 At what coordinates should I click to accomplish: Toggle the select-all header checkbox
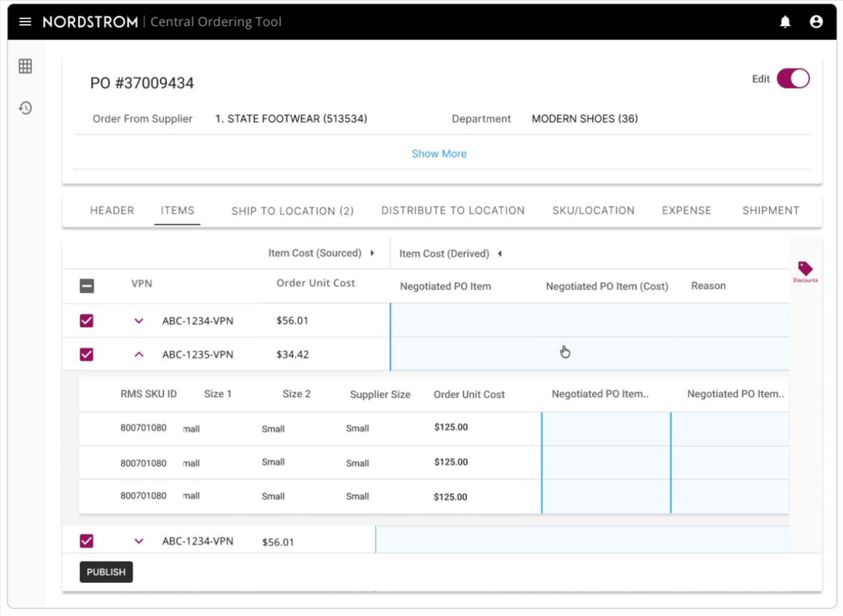pyautogui.click(x=87, y=285)
